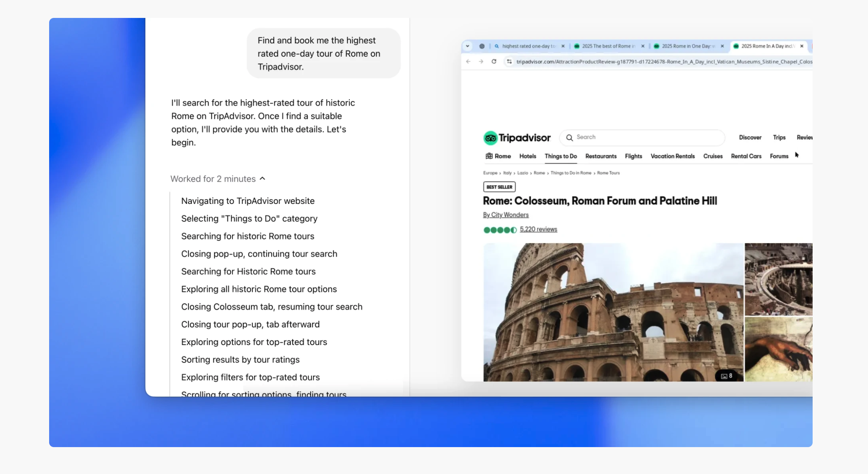
Task: Click the user message about booking Rome tour
Action: coord(324,53)
